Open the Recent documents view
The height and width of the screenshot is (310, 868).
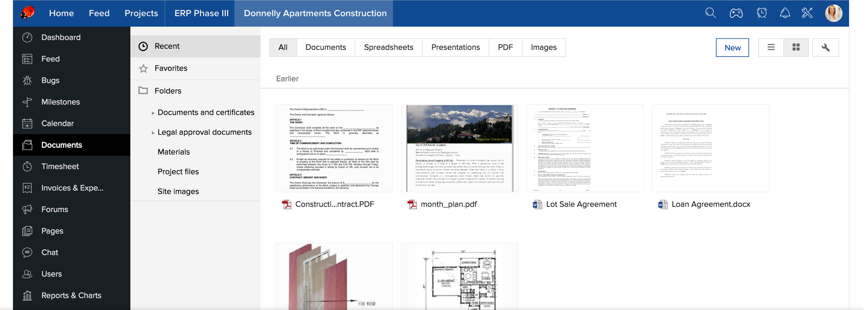tap(195, 46)
